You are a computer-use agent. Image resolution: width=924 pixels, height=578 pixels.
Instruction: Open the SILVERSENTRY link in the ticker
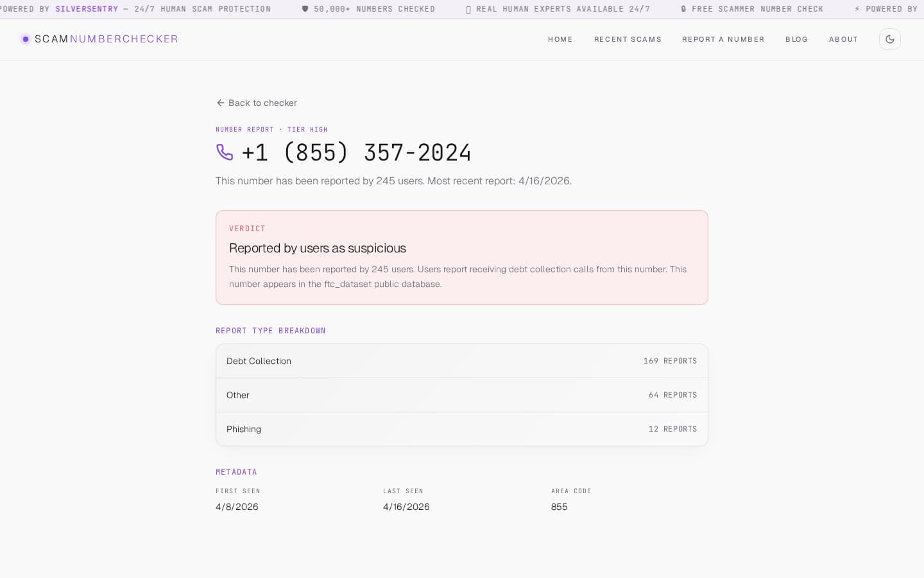(x=87, y=9)
